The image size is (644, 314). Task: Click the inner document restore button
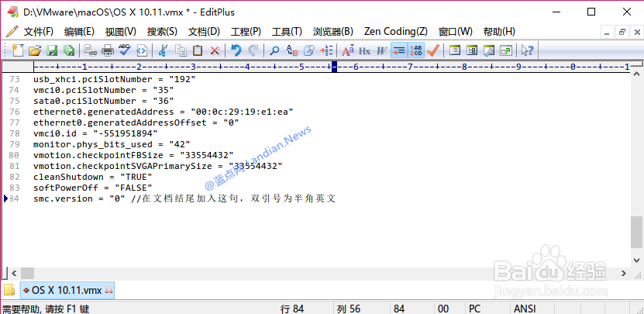coord(623,32)
